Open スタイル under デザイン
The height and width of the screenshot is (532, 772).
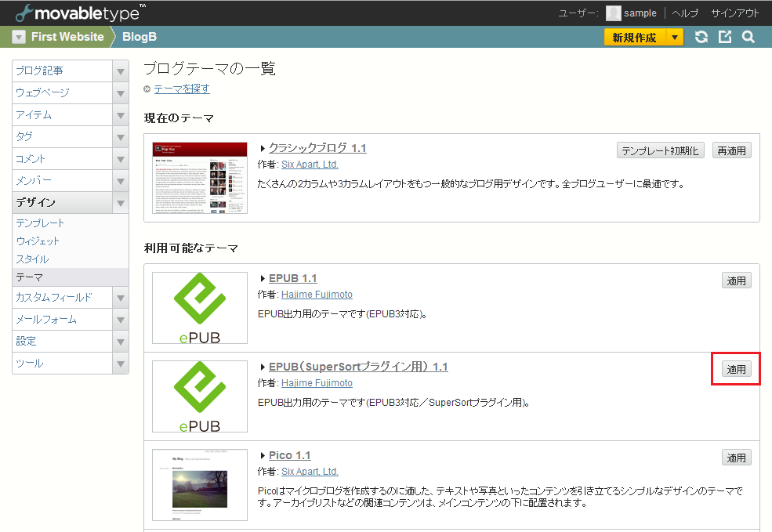tap(32, 259)
